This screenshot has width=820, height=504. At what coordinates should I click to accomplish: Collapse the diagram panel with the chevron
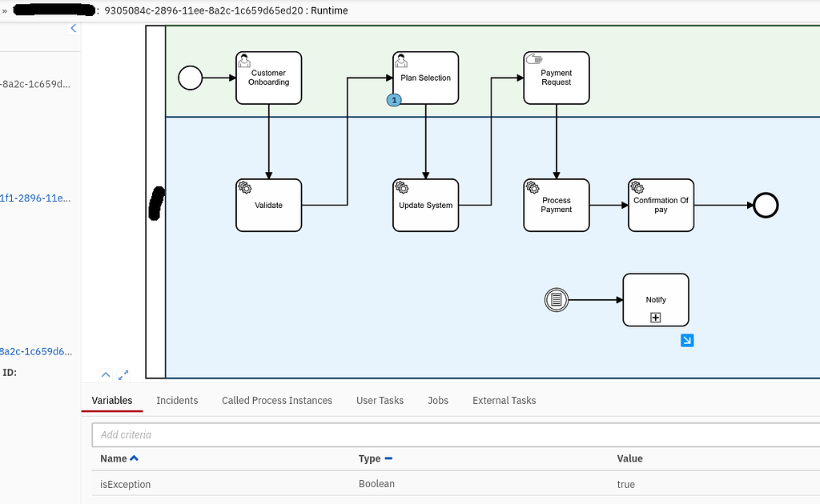[105, 374]
